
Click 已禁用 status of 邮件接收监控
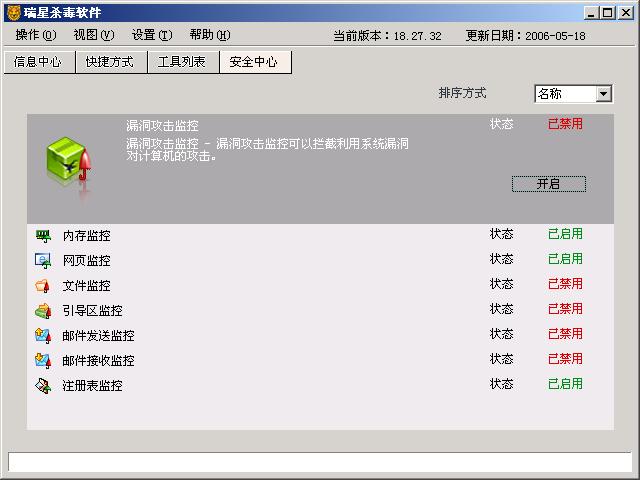coord(565,359)
